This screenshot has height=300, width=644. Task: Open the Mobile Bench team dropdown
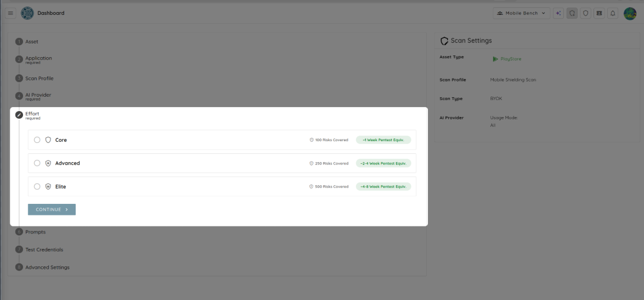click(x=521, y=13)
